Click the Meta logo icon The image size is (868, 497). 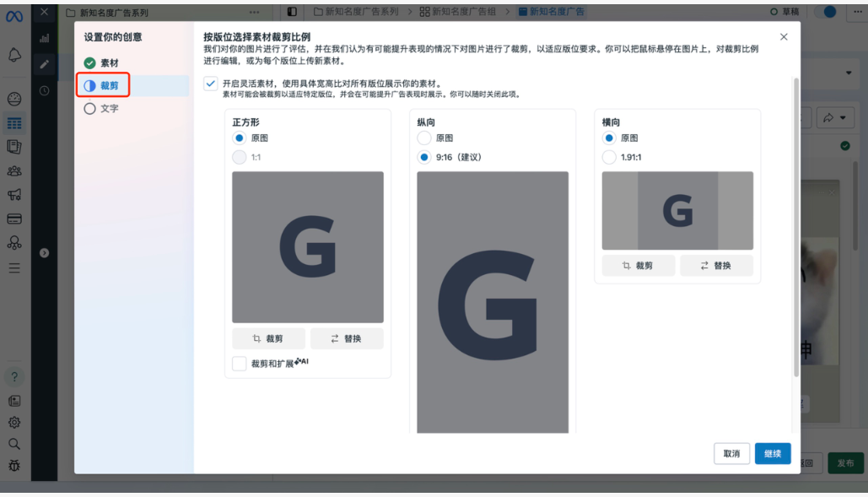[x=14, y=14]
